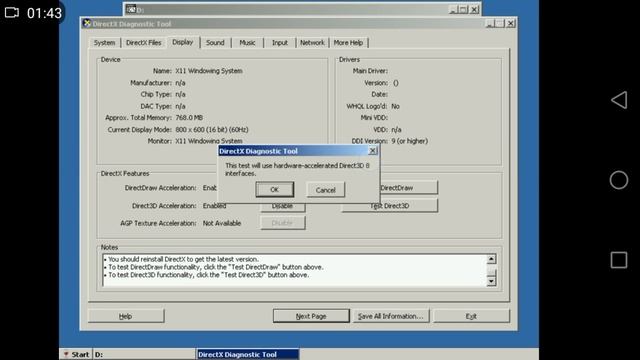This screenshot has height=360, width=640.
Task: Open the Start menu
Action: click(76, 354)
